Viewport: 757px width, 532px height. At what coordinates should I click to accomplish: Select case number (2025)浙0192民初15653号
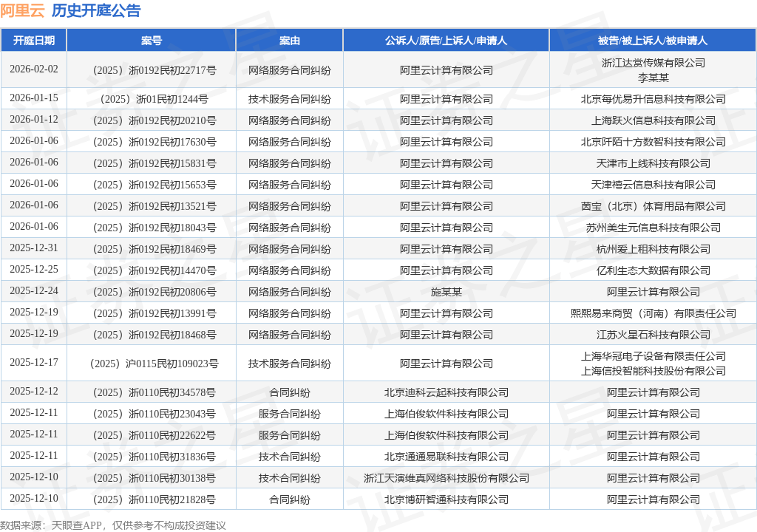click(155, 185)
